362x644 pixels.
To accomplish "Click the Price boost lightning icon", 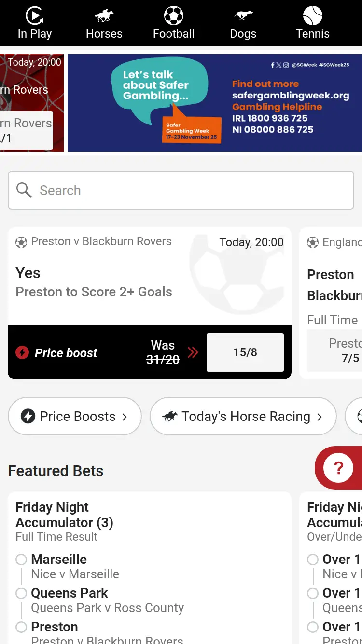I will coord(22,353).
